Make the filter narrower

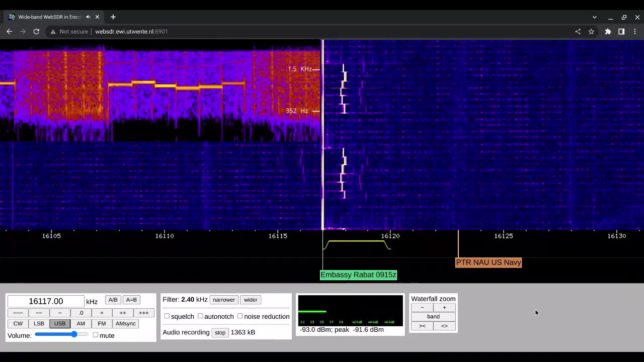point(224,300)
